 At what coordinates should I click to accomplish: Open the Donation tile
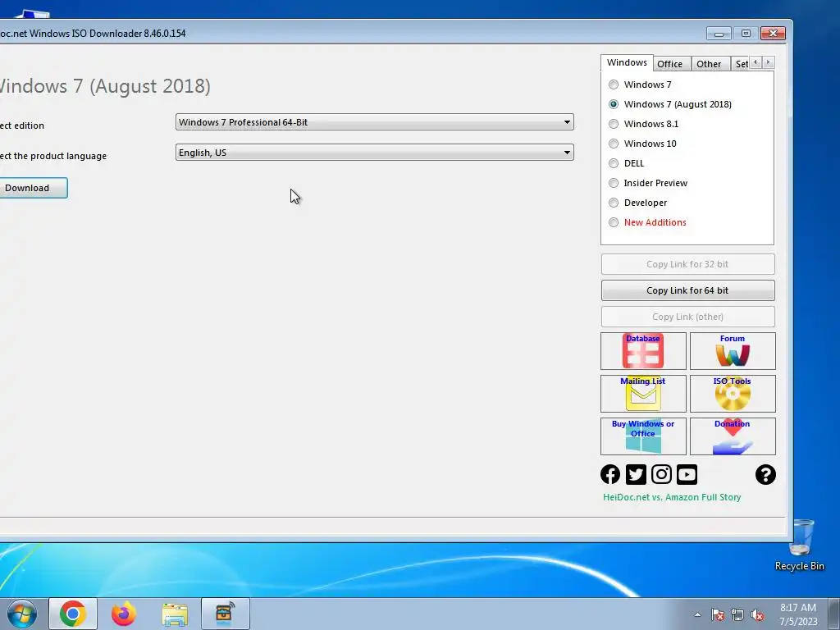click(733, 436)
